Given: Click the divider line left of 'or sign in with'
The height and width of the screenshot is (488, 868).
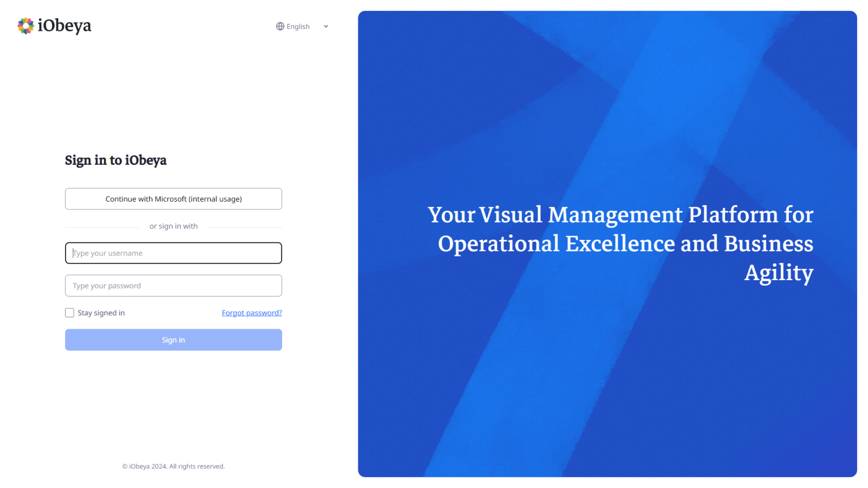Looking at the screenshot, I should [x=102, y=227].
